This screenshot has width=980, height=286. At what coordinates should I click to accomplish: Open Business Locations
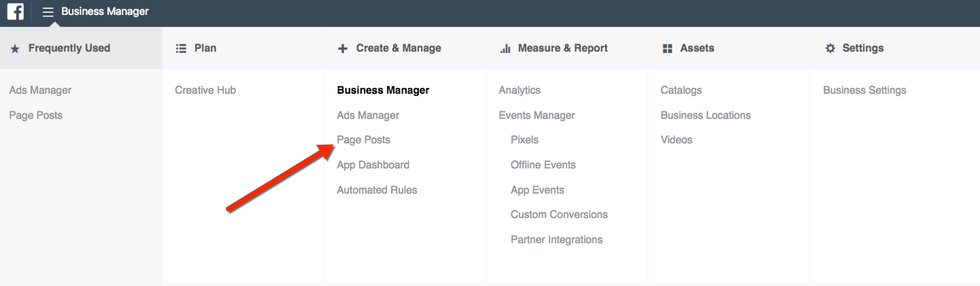pyautogui.click(x=706, y=115)
